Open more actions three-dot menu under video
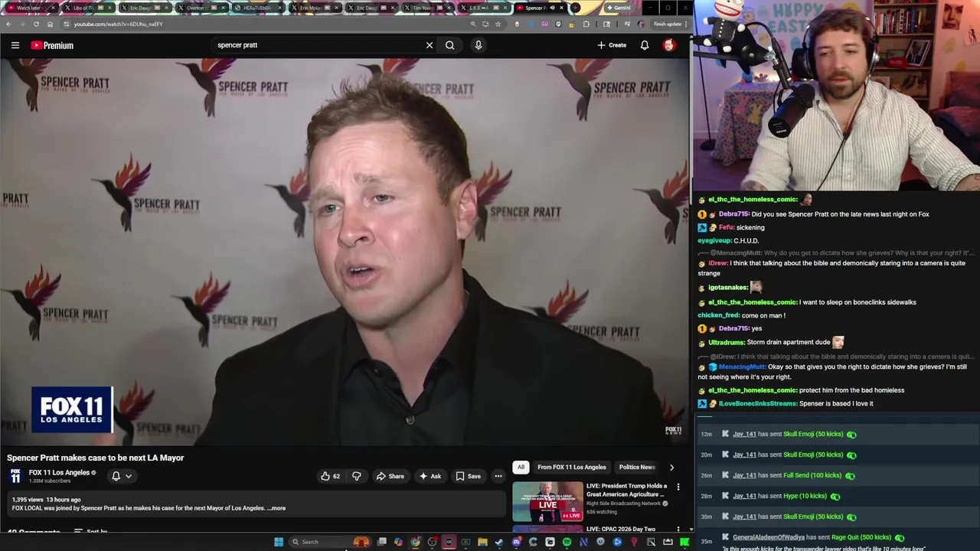This screenshot has height=551, width=980. pos(498,476)
